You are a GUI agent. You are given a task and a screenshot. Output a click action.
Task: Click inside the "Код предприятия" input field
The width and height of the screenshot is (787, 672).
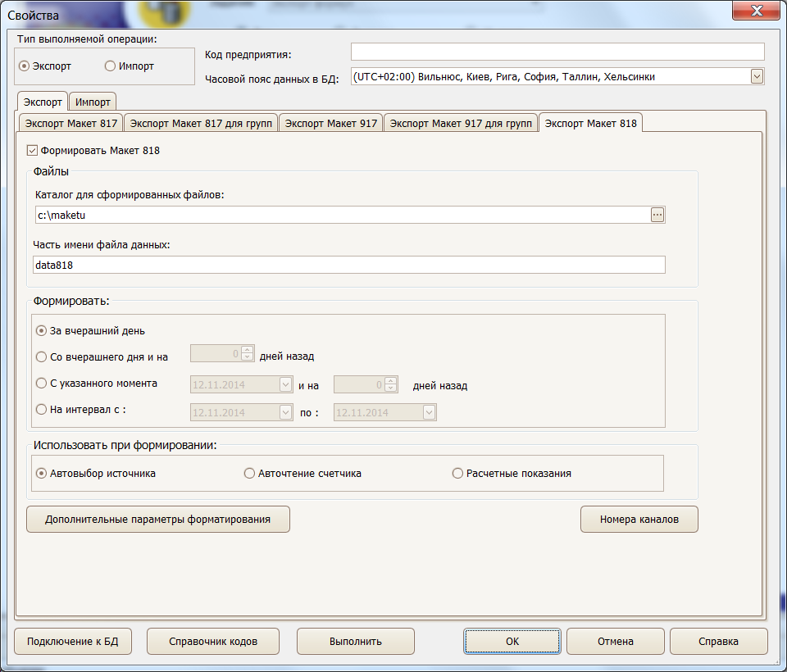557,51
